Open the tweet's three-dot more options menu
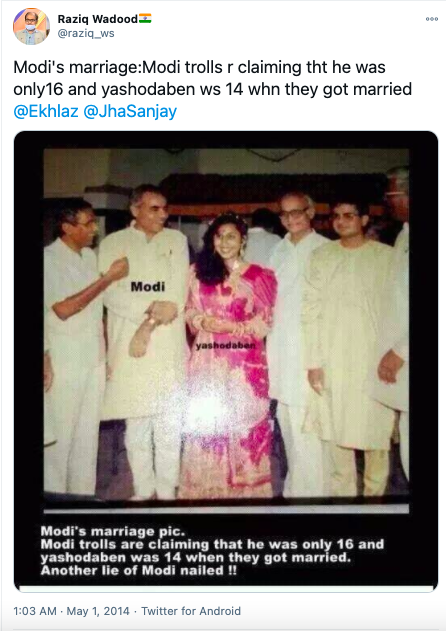The height and width of the screenshot is (631, 446). tap(432, 19)
